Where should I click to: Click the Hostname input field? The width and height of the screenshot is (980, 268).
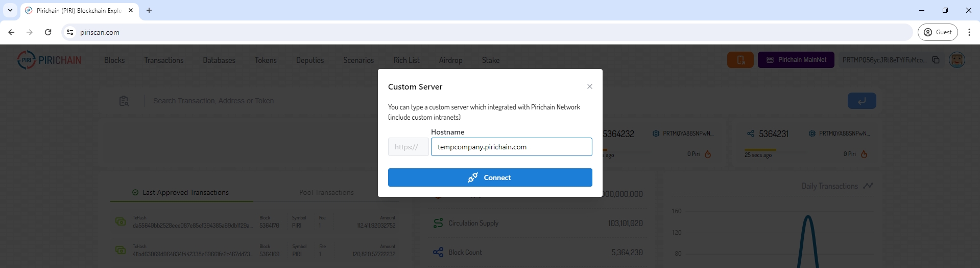(511, 147)
